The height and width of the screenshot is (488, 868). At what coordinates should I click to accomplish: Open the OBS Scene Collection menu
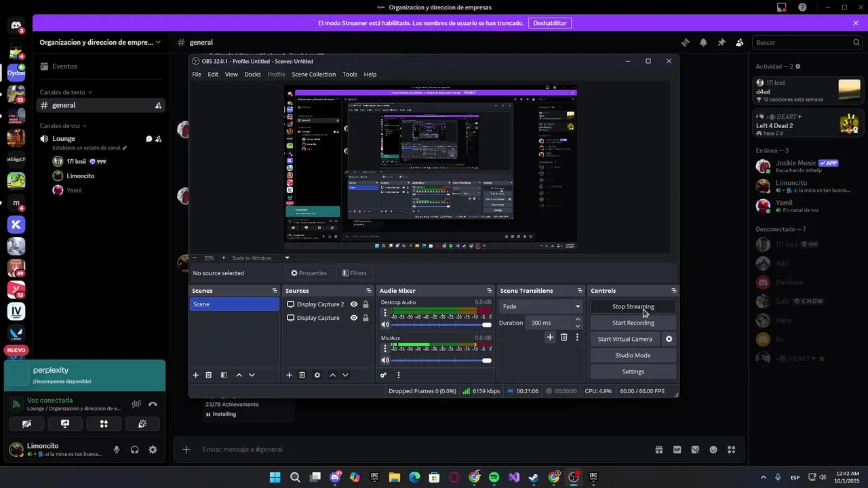point(314,75)
